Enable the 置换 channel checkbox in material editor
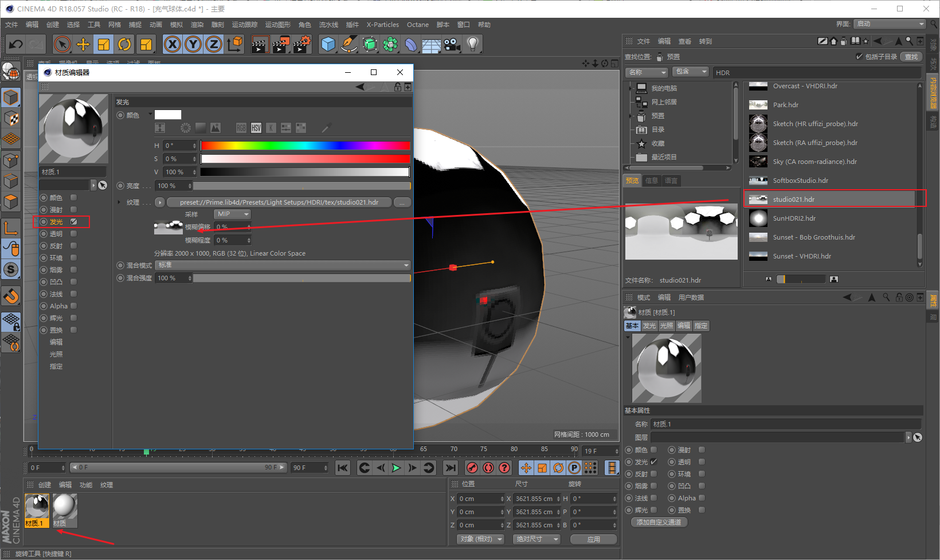Viewport: 940px width, 560px height. (x=73, y=330)
